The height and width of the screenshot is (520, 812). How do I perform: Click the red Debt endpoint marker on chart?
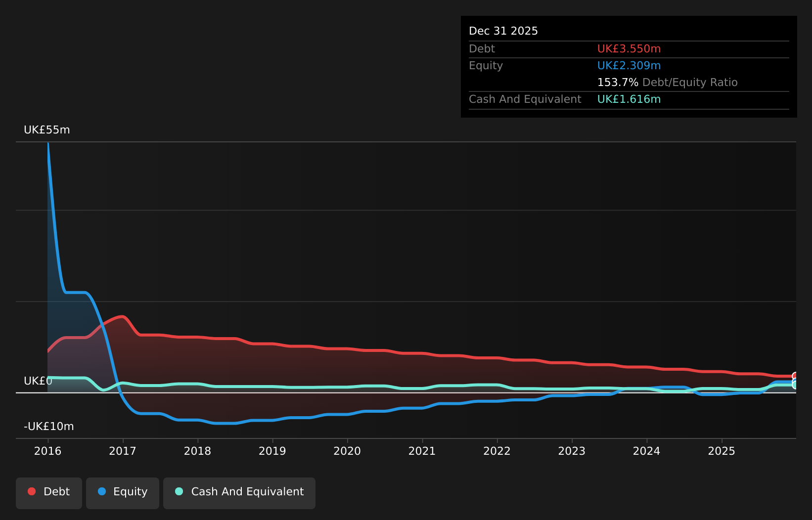pyautogui.click(x=795, y=376)
